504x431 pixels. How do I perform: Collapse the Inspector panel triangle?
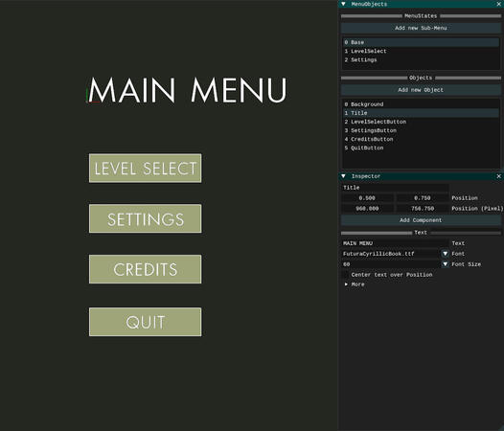pos(344,176)
